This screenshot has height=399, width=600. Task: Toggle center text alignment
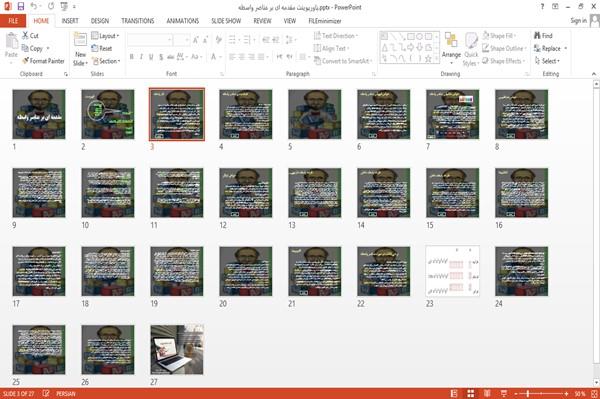242,57
